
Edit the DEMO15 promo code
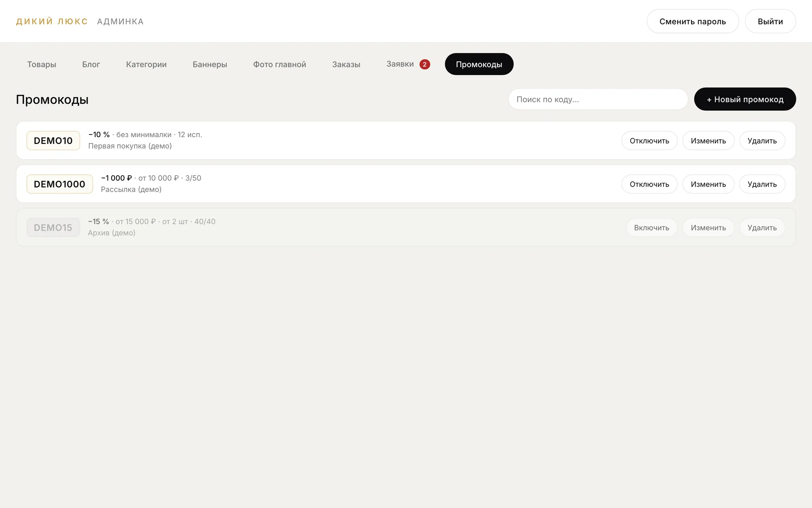point(708,228)
